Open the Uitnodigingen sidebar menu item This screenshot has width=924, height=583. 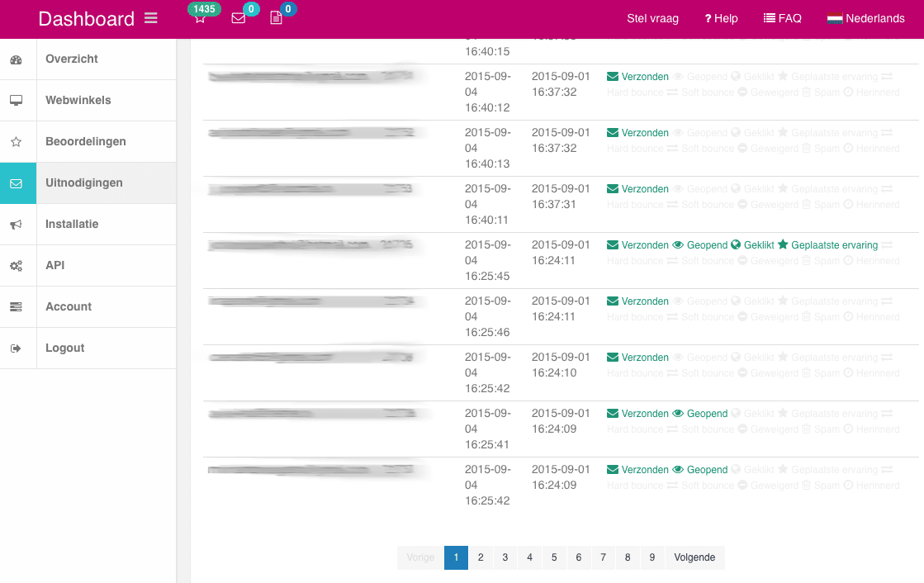[84, 183]
